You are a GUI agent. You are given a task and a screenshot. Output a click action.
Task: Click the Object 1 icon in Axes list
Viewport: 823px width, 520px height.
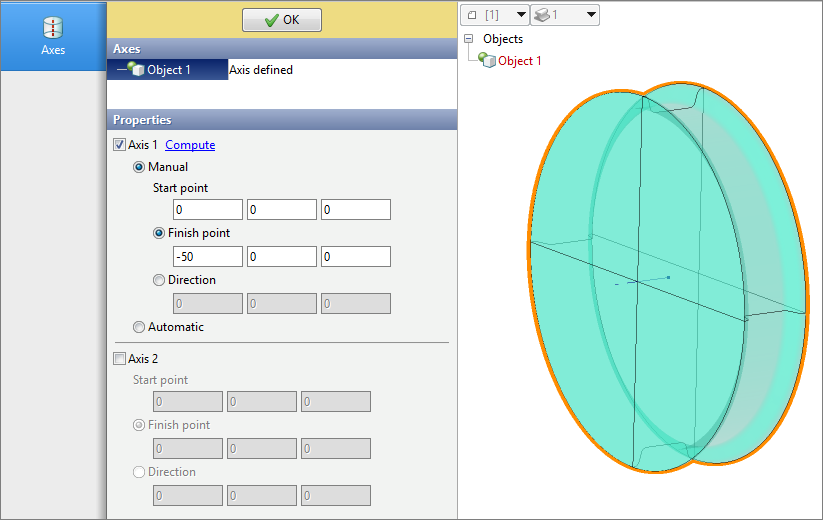pos(136,70)
